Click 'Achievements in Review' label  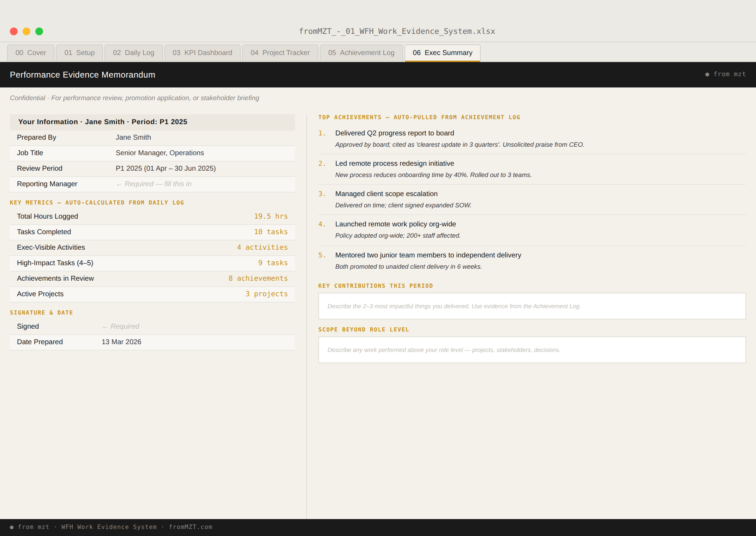55,279
